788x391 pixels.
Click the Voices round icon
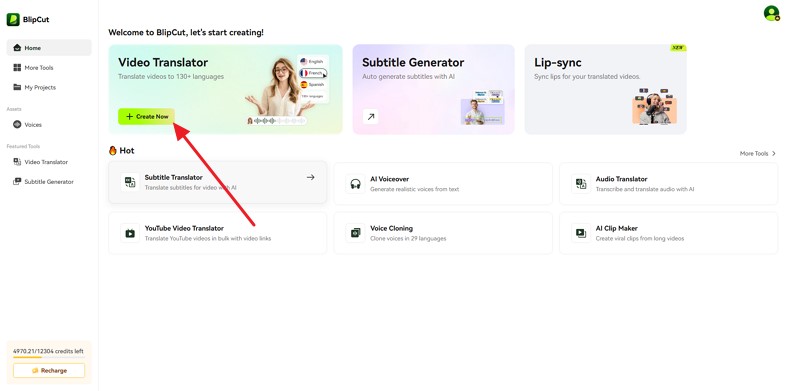pyautogui.click(x=17, y=124)
